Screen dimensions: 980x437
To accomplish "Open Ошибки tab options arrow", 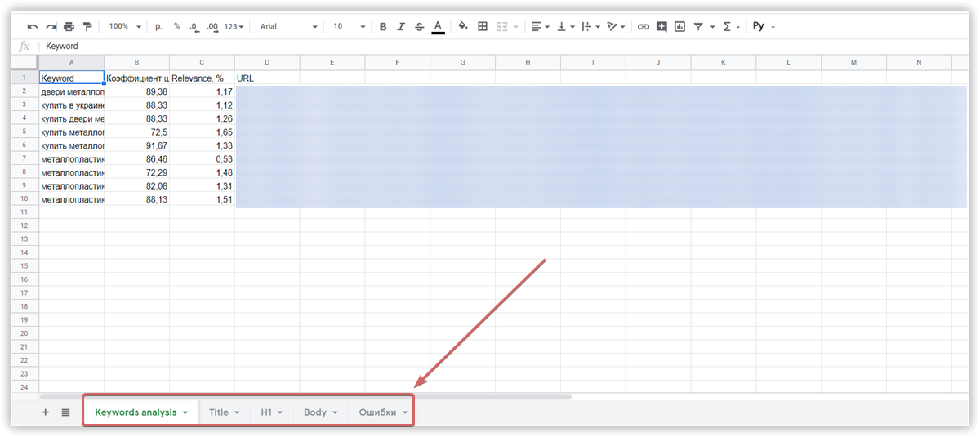I will point(405,412).
